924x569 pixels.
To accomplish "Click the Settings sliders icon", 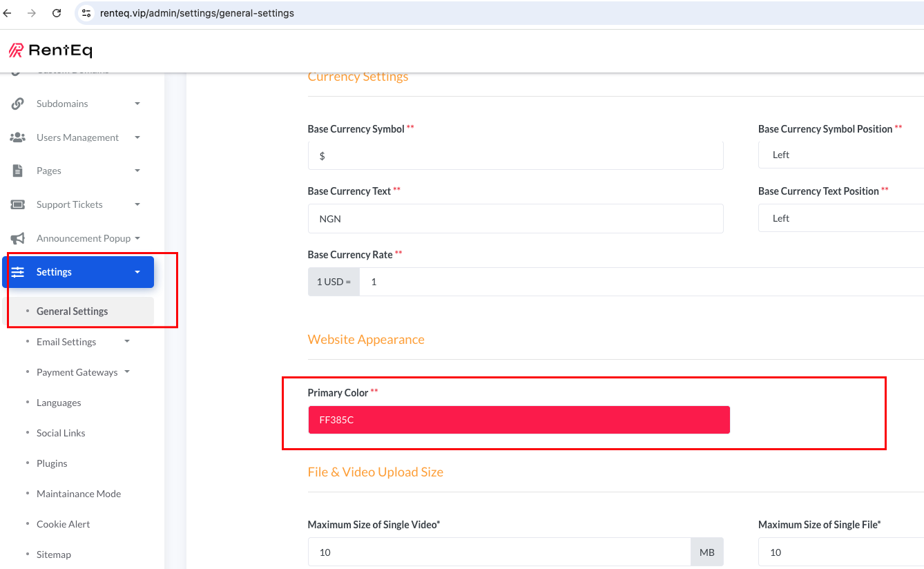I will [x=18, y=272].
